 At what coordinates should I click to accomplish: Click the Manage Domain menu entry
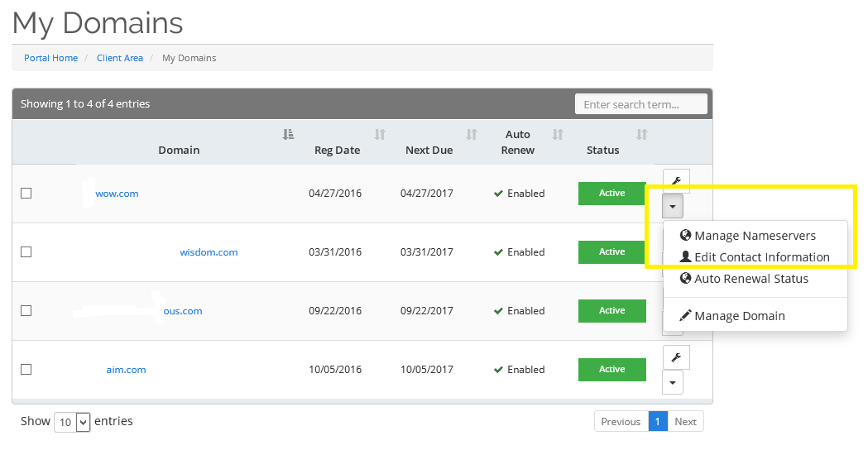[x=739, y=316]
